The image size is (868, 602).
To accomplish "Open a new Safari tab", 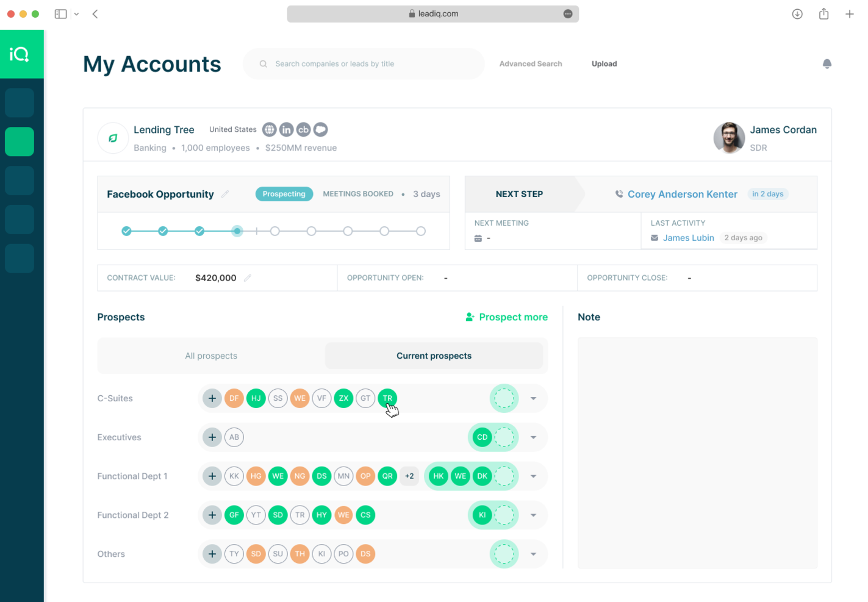I will tap(849, 14).
